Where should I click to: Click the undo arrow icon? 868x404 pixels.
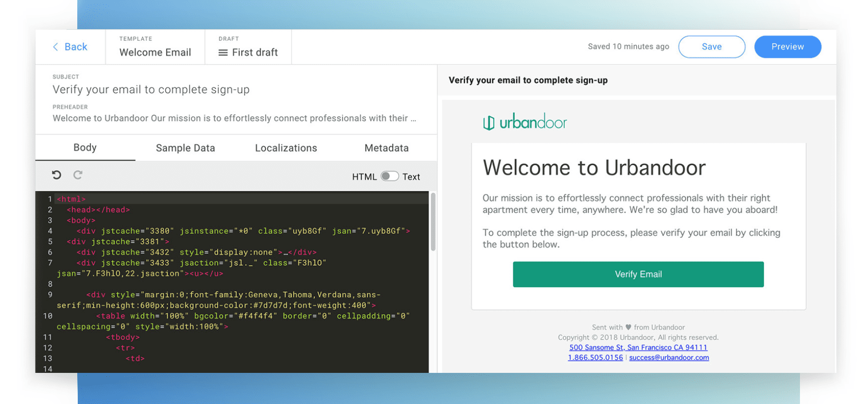pyautogui.click(x=57, y=175)
